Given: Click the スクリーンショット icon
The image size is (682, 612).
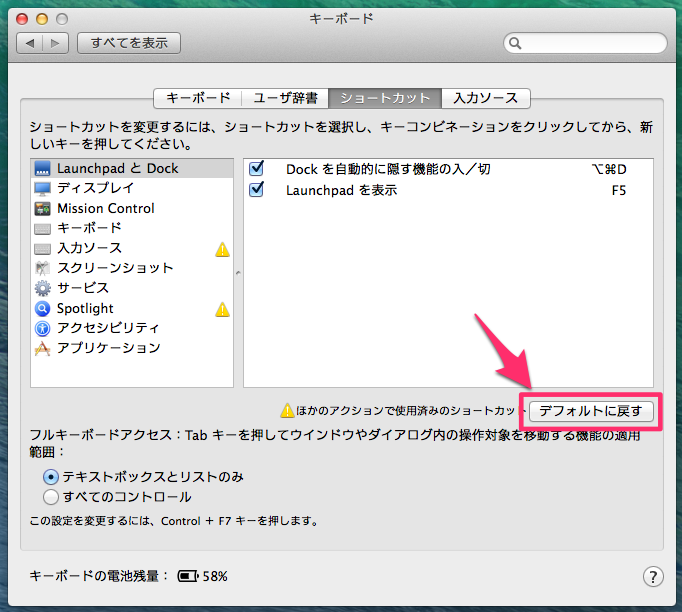Looking at the screenshot, I should (43, 268).
